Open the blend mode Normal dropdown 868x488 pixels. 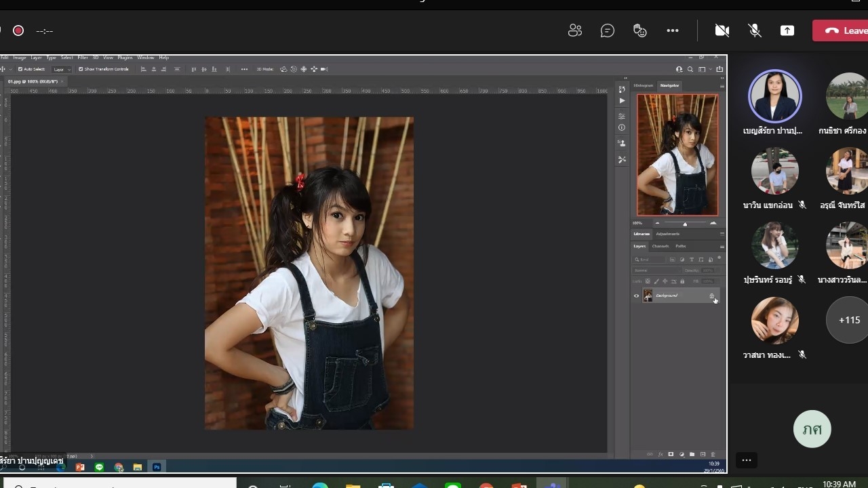pyautogui.click(x=656, y=270)
